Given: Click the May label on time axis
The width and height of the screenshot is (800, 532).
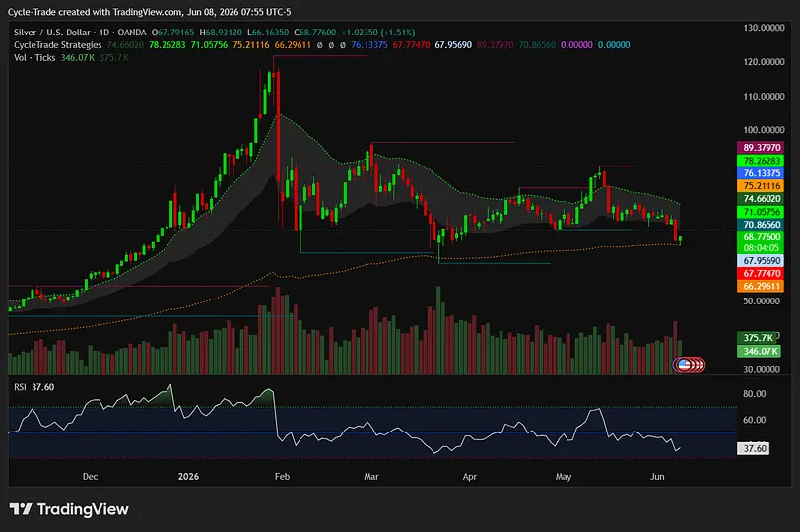Looking at the screenshot, I should pyautogui.click(x=564, y=477).
